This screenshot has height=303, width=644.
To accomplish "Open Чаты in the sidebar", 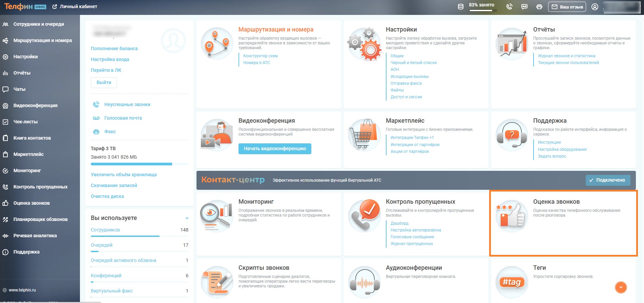I will 19,89.
